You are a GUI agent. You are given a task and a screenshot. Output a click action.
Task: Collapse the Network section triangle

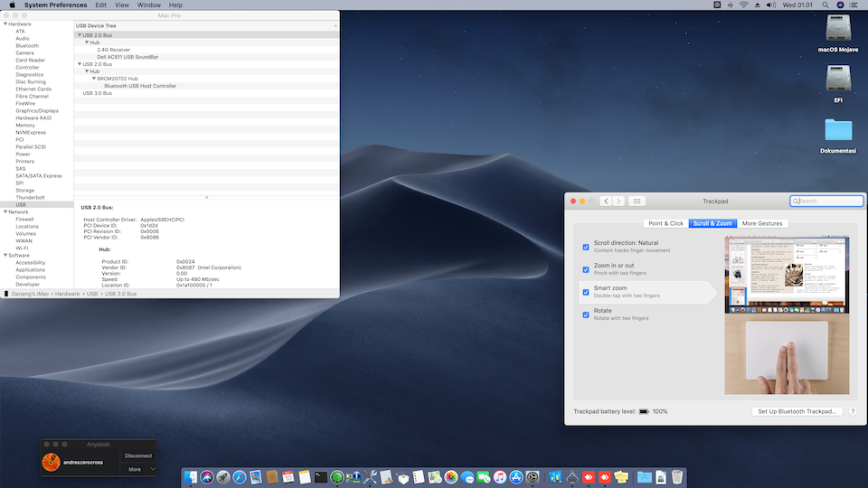[x=5, y=212]
